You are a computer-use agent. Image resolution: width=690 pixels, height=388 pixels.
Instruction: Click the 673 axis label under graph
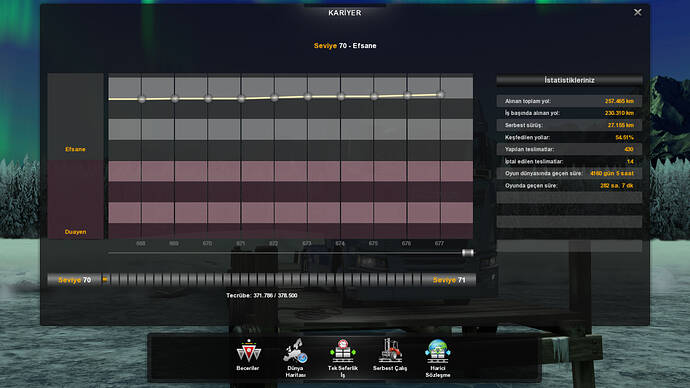tap(307, 243)
